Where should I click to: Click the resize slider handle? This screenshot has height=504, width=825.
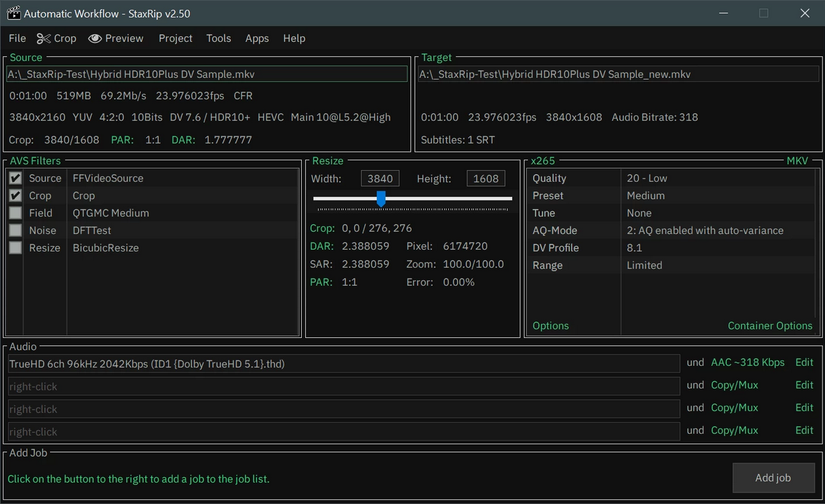[x=381, y=198]
